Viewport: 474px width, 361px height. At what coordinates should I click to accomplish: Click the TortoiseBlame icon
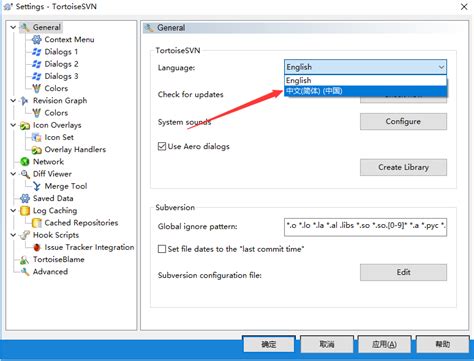coord(25,260)
